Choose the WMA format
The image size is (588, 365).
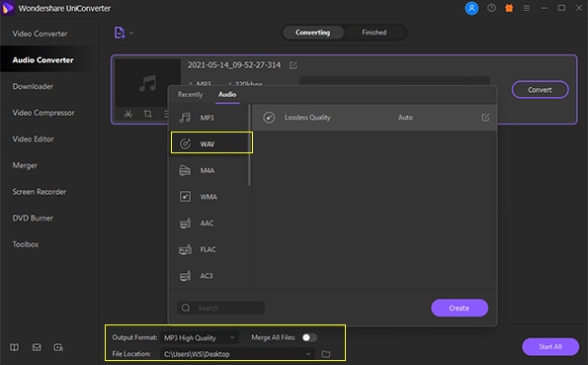tap(209, 197)
